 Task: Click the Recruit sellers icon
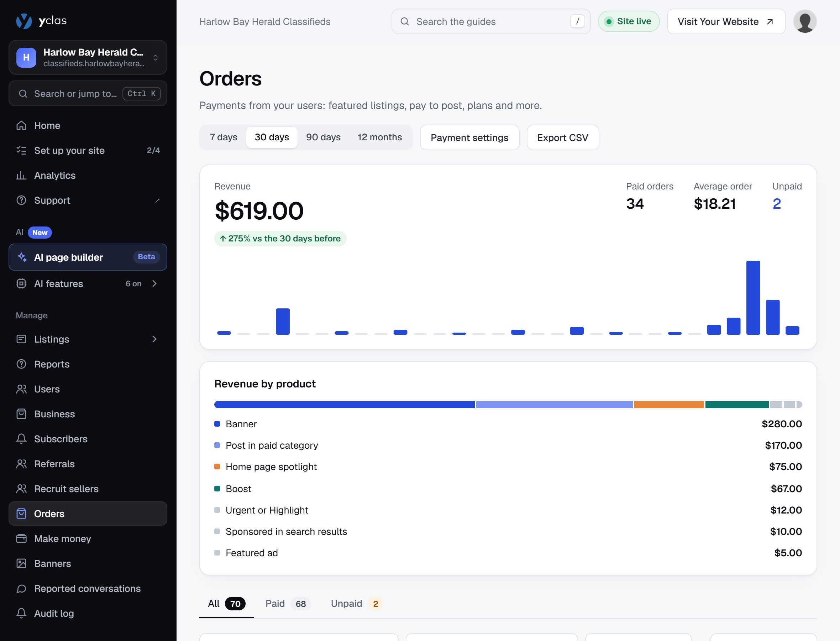tap(21, 489)
